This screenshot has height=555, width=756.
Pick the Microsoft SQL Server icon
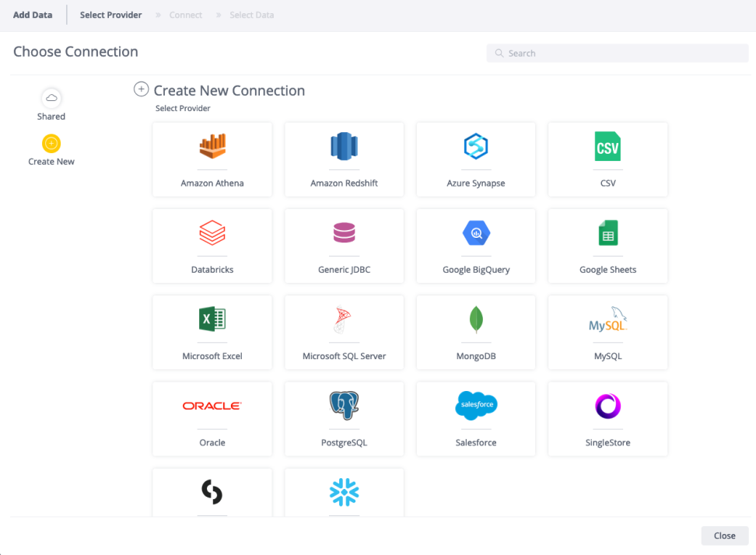click(342, 319)
